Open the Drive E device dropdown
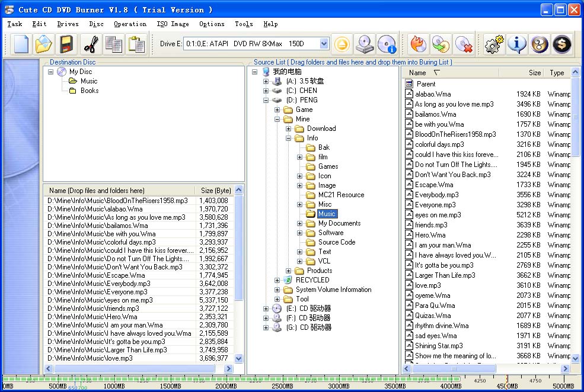The height and width of the screenshot is (392, 584). click(324, 44)
